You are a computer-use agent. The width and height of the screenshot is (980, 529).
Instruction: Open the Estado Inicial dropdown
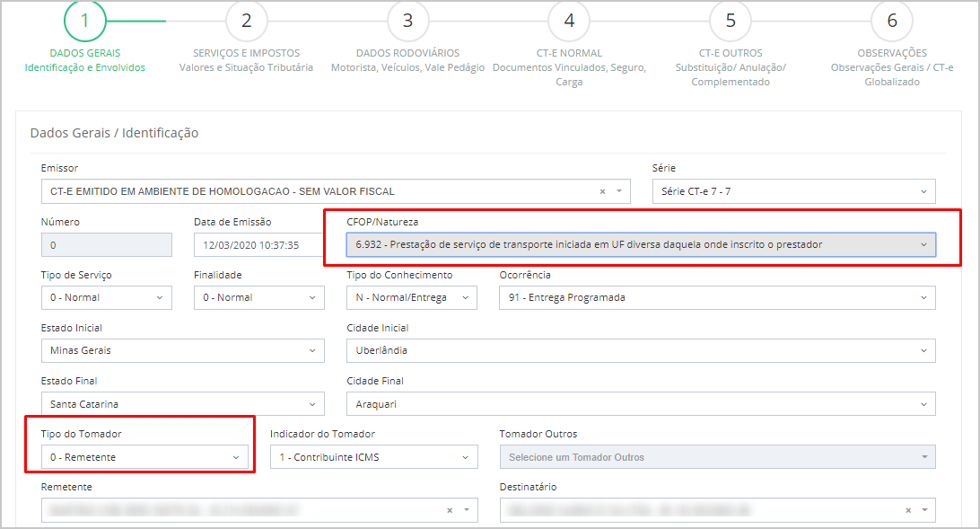coord(182,351)
